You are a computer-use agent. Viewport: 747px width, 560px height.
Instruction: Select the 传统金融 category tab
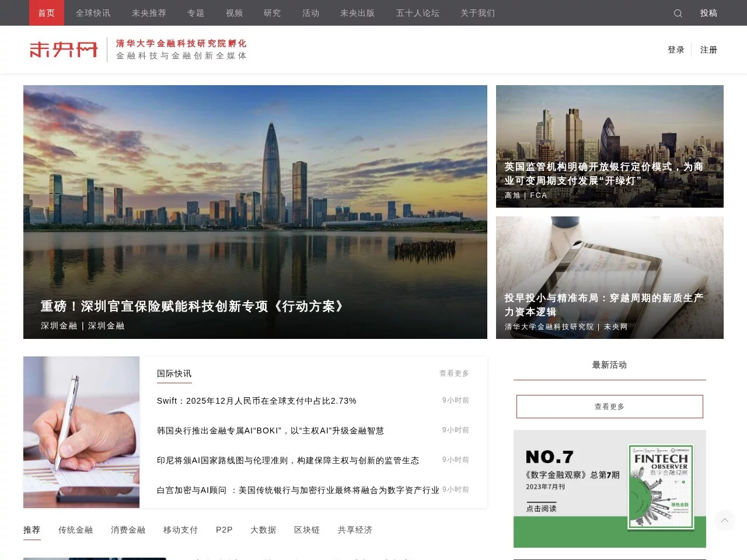(75, 530)
